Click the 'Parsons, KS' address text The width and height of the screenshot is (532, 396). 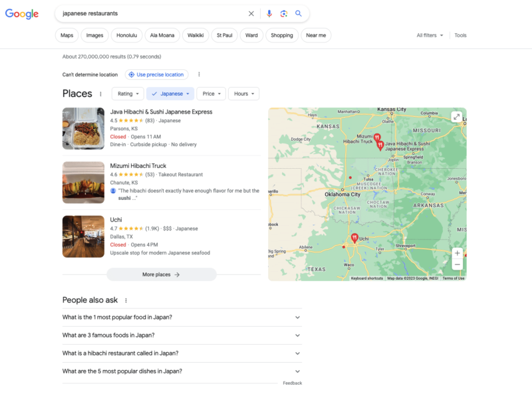pos(124,129)
